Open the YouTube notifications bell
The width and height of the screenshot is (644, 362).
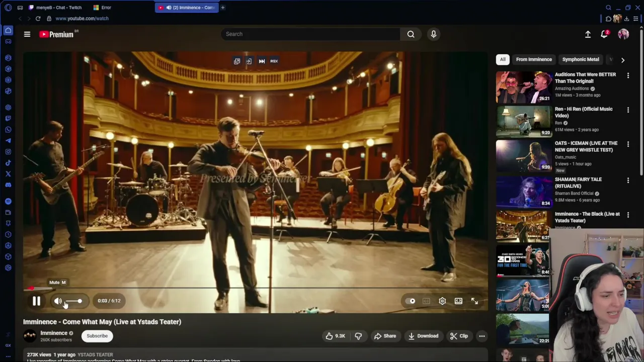tap(604, 34)
